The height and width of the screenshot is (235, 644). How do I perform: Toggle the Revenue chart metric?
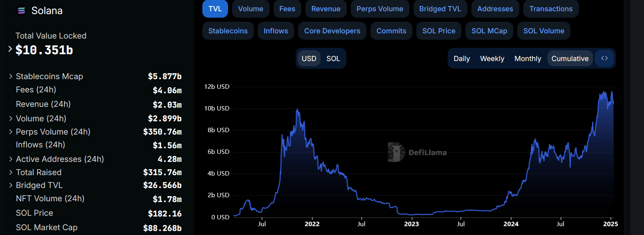pyautogui.click(x=326, y=9)
